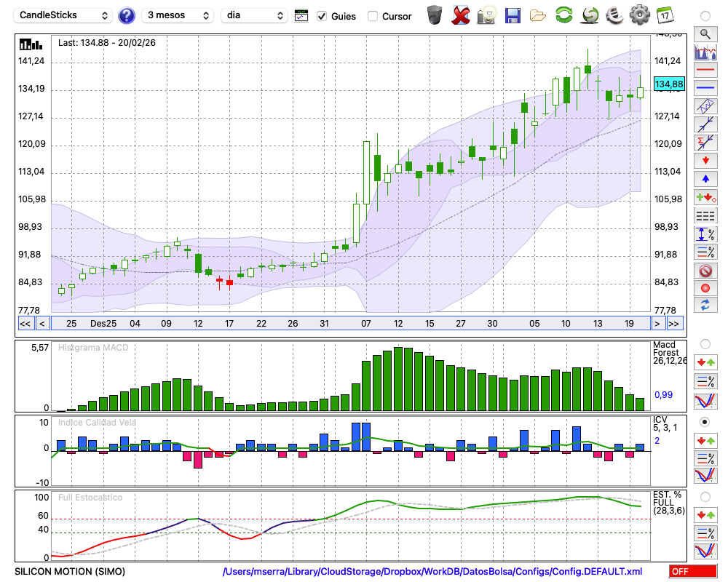Click the red prohibition sign icon in sidebar

705,271
